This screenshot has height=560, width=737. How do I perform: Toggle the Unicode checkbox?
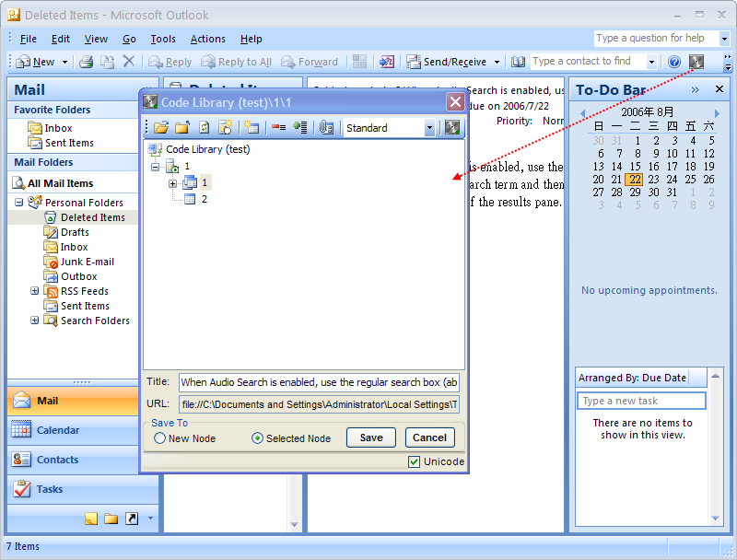pyautogui.click(x=414, y=461)
